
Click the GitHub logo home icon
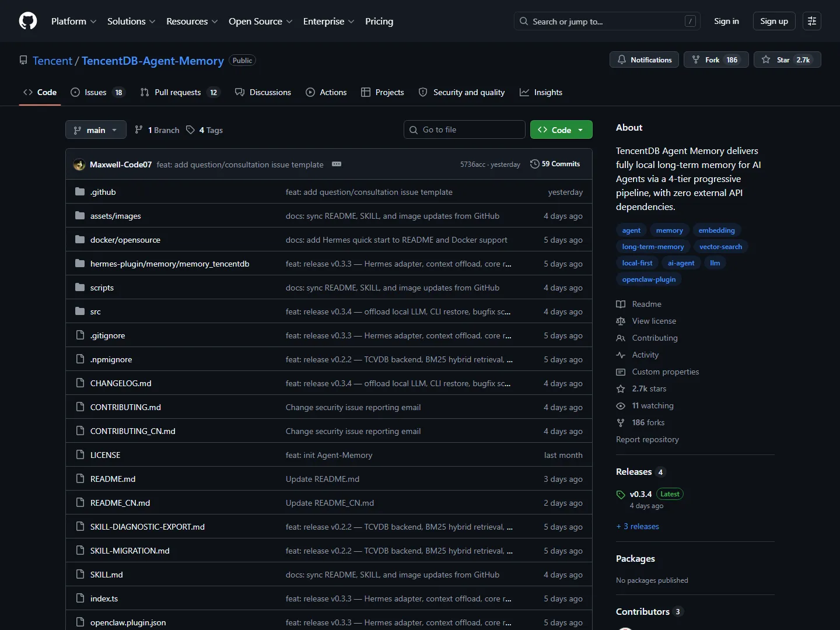point(28,21)
